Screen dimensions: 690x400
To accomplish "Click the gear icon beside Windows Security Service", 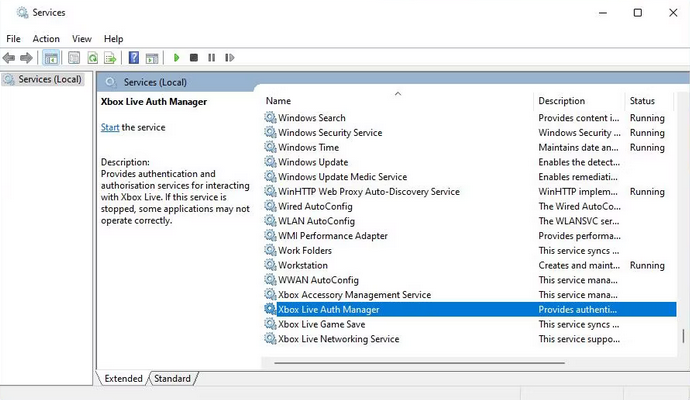I will pyautogui.click(x=270, y=132).
